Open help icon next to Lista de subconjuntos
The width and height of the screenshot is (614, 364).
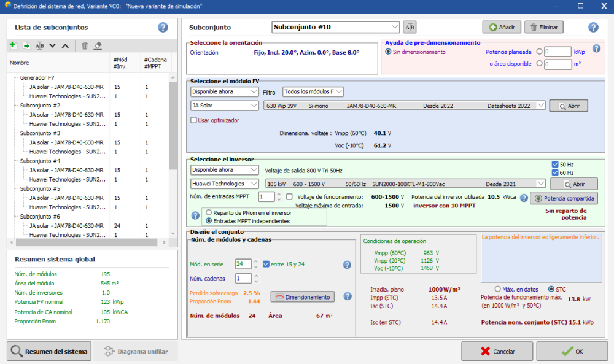coord(163,27)
